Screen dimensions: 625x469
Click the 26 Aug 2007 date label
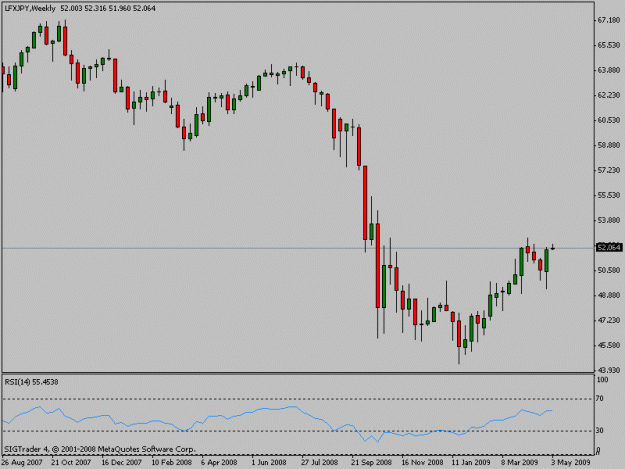click(22, 463)
